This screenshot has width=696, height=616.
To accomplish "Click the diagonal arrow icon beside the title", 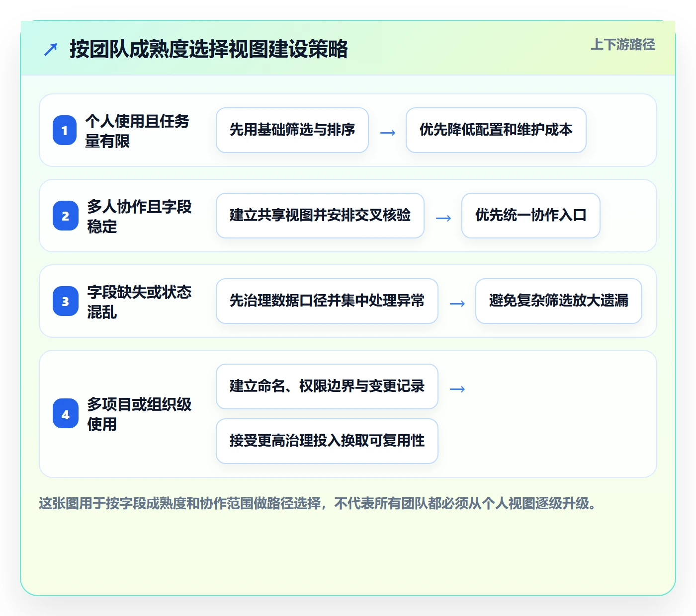I will 51,49.
